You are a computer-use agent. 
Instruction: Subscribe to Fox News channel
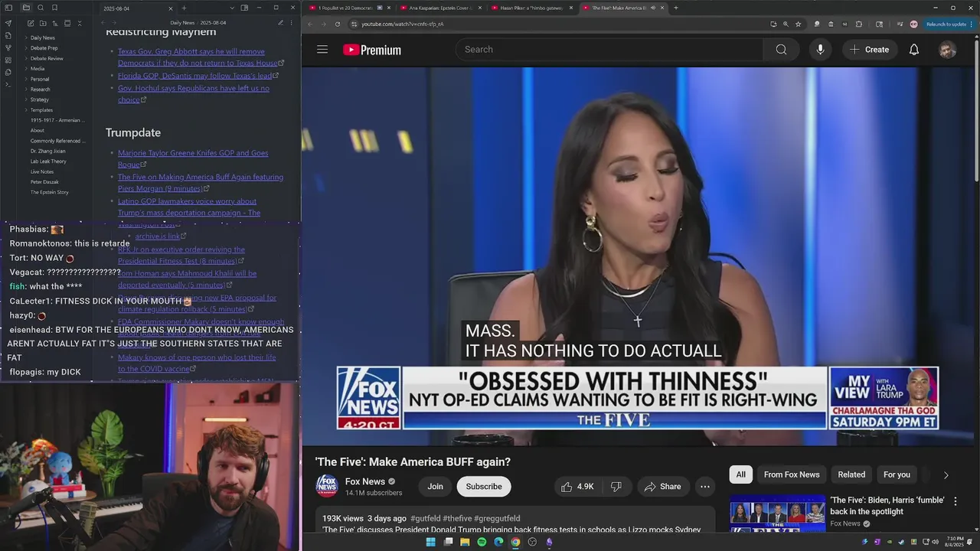click(x=484, y=487)
